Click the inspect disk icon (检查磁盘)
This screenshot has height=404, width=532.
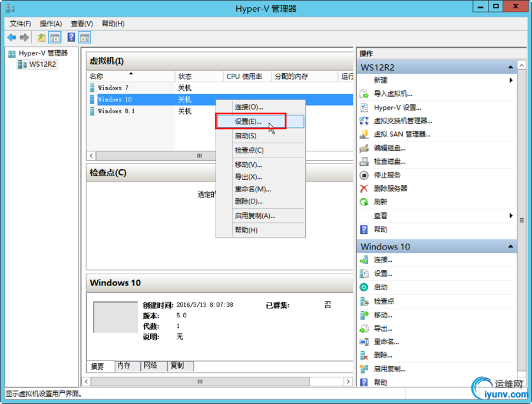pos(364,162)
